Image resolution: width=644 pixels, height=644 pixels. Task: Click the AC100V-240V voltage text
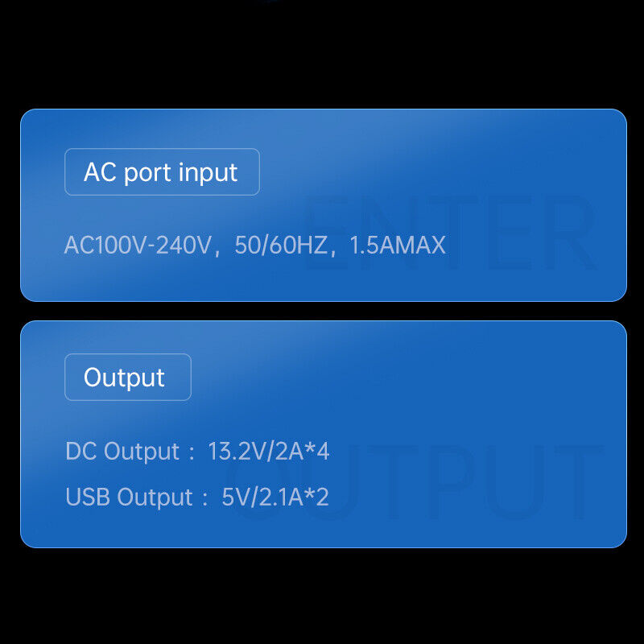coord(138,246)
